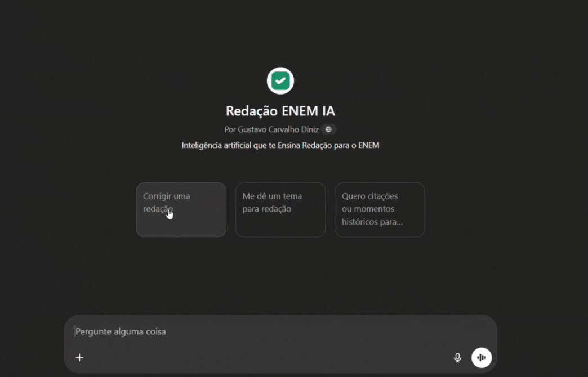Select the "Corrigir uma redação" suggestion card
Viewport: 588px width, 377px height.
(181, 210)
